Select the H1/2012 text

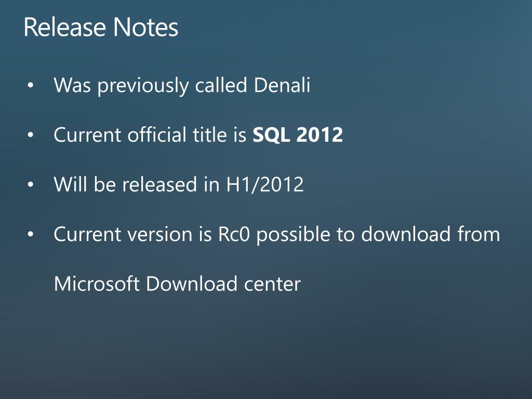[x=264, y=184]
